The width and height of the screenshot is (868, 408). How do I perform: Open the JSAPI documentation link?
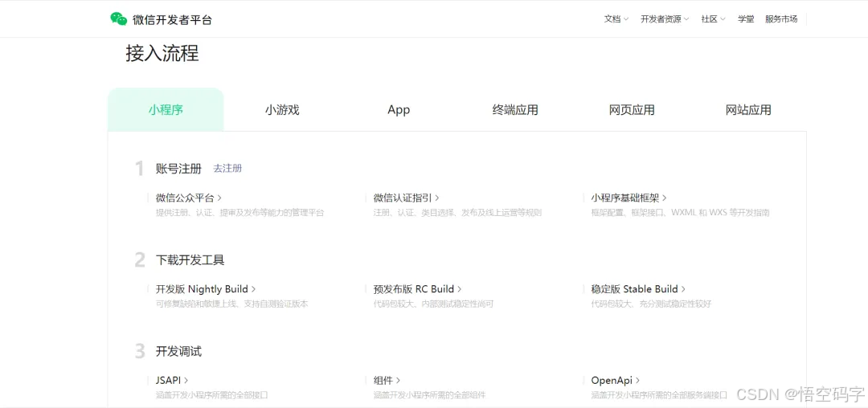click(172, 380)
